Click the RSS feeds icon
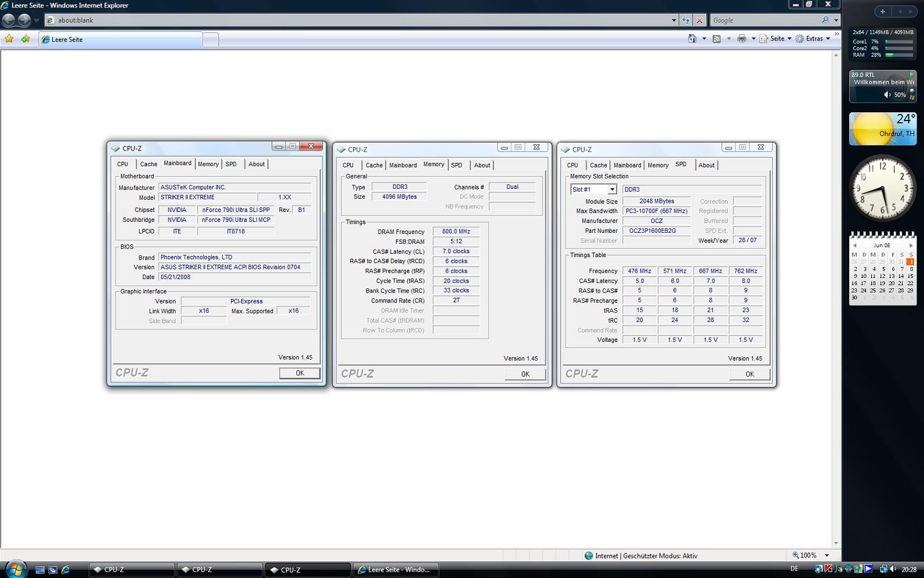Image resolution: width=924 pixels, height=578 pixels. point(717,39)
